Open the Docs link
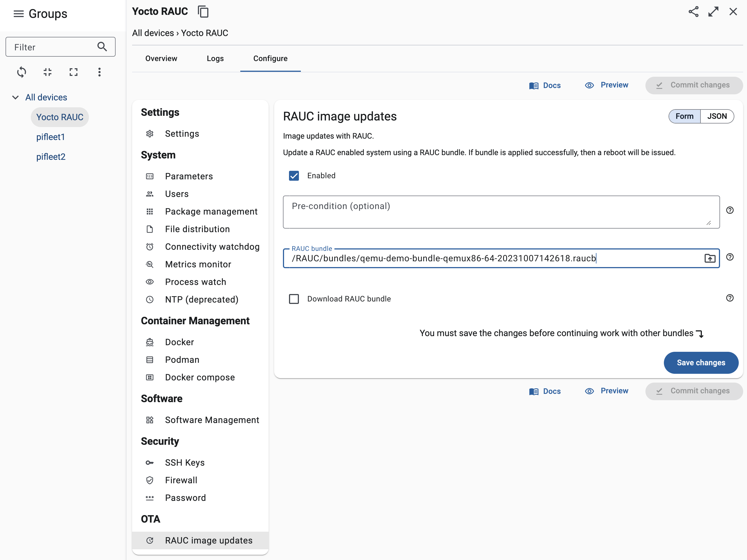Image resolution: width=747 pixels, height=560 pixels. tap(545, 85)
